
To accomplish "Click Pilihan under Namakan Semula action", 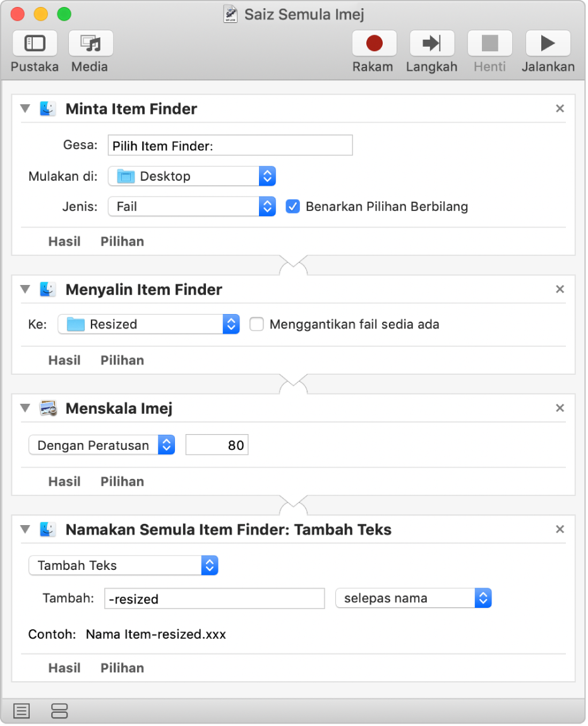I will (x=122, y=668).
